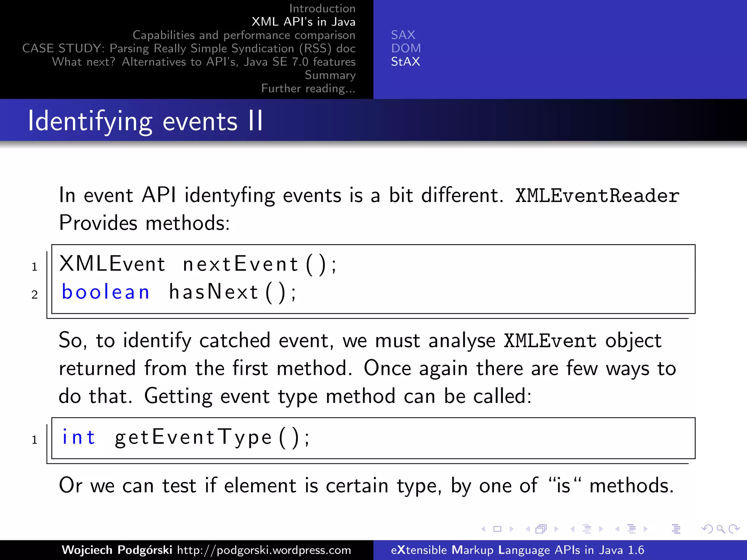Click the 'int getEventType();' code line
Image resolution: width=747 pixels, height=560 pixels.
pos(186,437)
